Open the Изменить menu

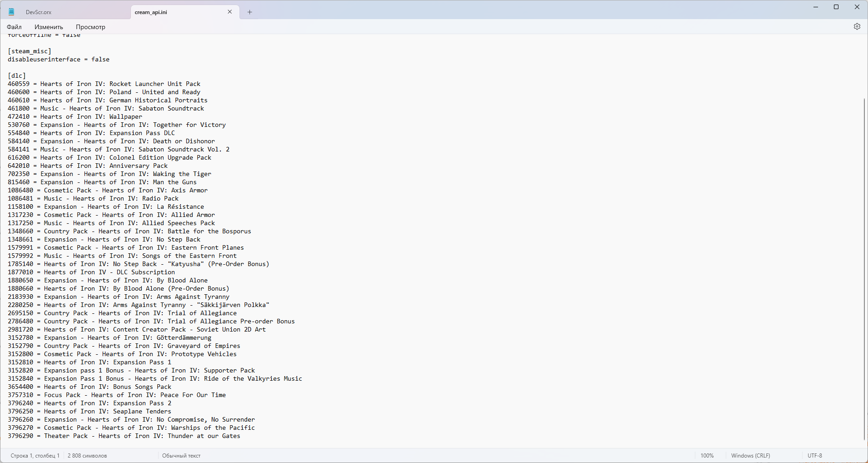pyautogui.click(x=49, y=27)
